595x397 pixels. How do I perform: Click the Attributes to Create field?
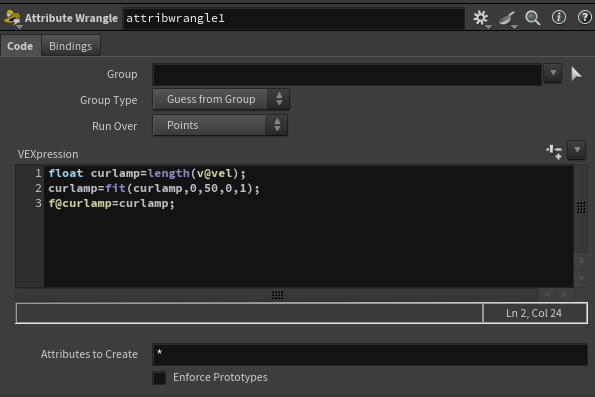[370, 354]
